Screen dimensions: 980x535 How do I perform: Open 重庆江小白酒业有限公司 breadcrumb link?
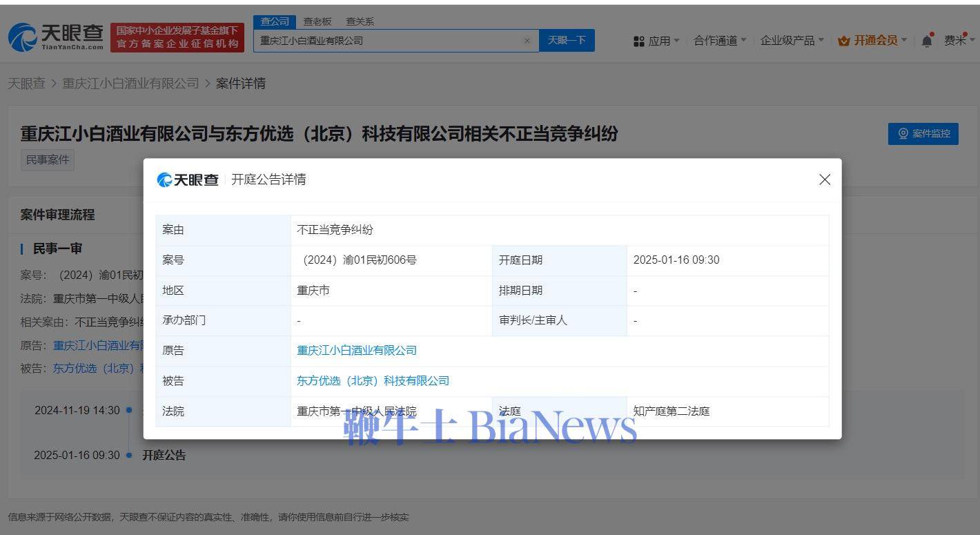click(130, 84)
